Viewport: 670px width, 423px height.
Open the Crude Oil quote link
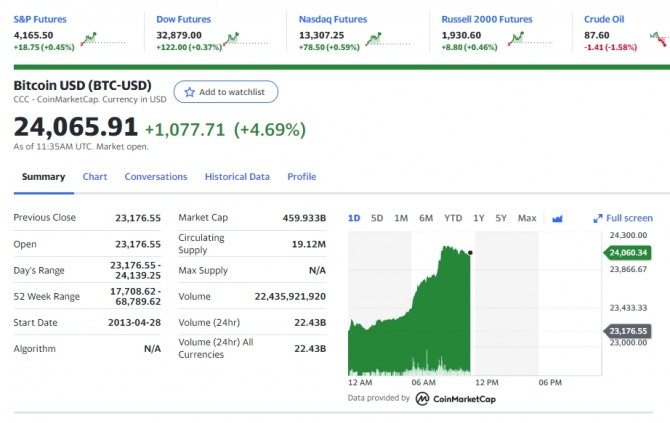click(x=604, y=19)
